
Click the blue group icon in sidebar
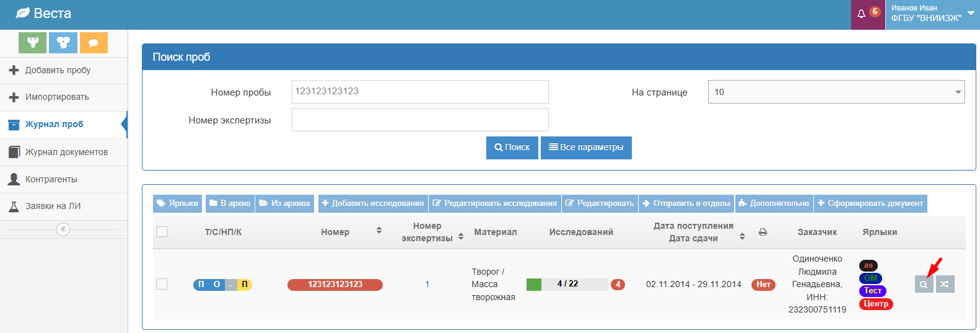pos(63,43)
